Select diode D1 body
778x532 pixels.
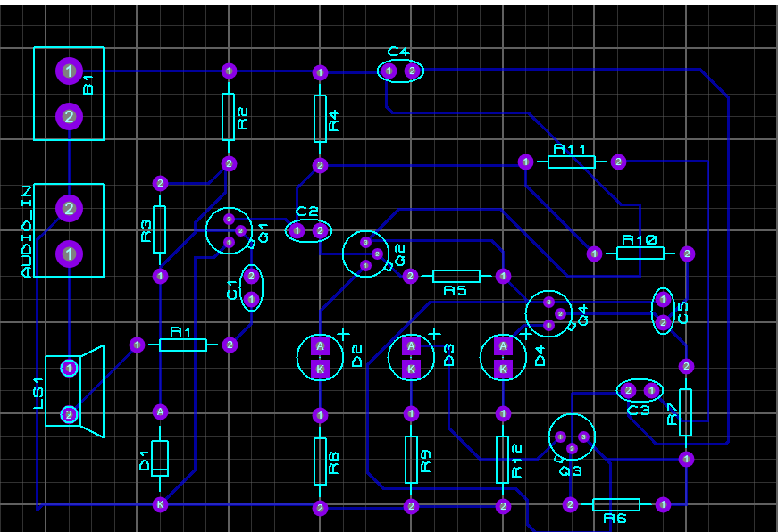(x=160, y=458)
